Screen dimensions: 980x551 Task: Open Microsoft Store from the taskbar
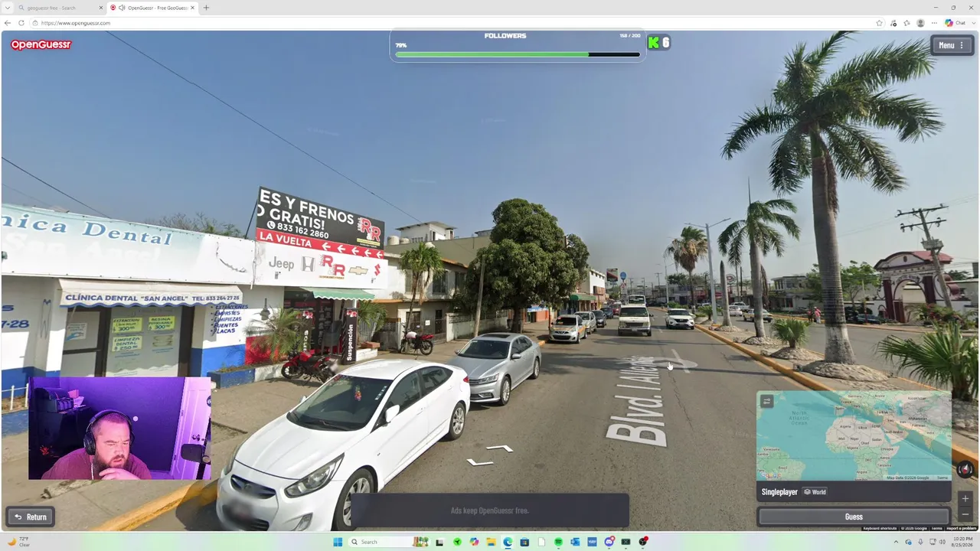(x=524, y=542)
